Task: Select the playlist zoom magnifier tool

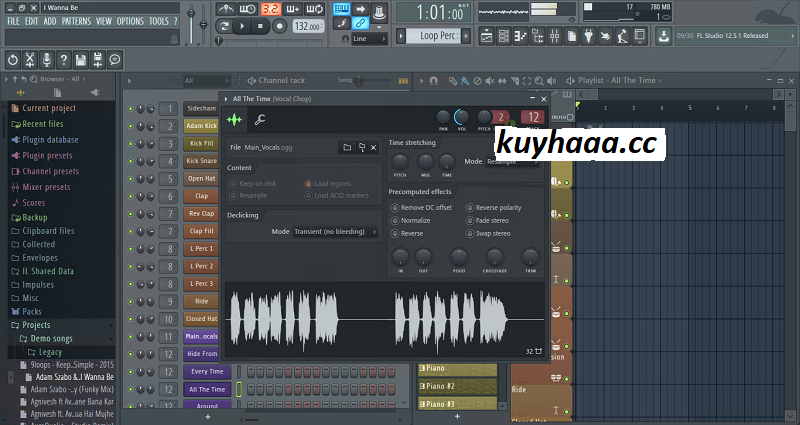Action: coord(539,81)
